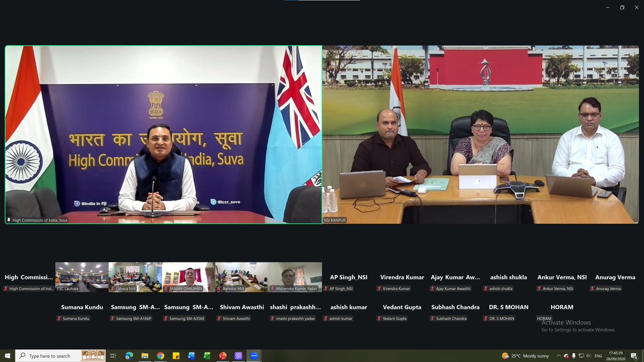Launch Microsoft Edge from the taskbar
The height and width of the screenshot is (362, 644).
click(129, 356)
